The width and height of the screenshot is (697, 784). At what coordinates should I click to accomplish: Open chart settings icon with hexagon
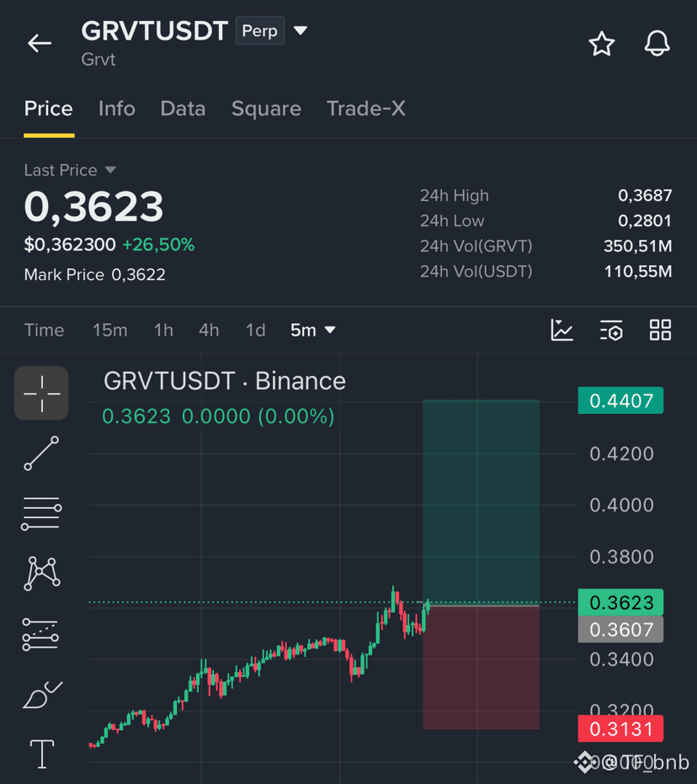click(611, 330)
